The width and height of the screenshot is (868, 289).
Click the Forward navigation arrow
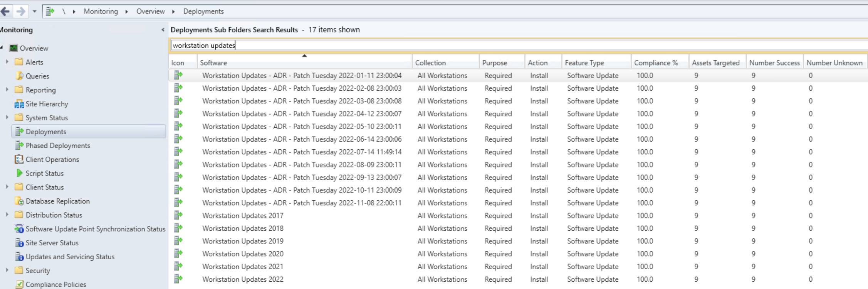pyautogui.click(x=21, y=11)
